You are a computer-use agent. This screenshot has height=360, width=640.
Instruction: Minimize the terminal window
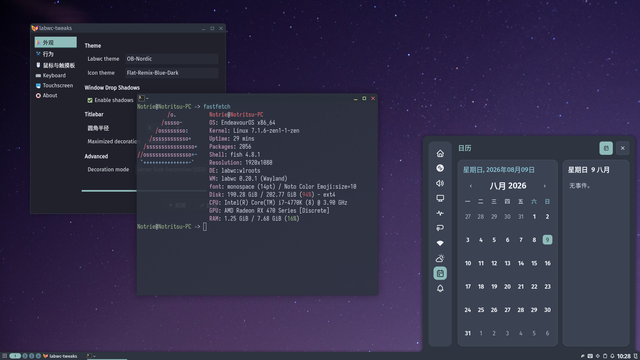[356, 98]
